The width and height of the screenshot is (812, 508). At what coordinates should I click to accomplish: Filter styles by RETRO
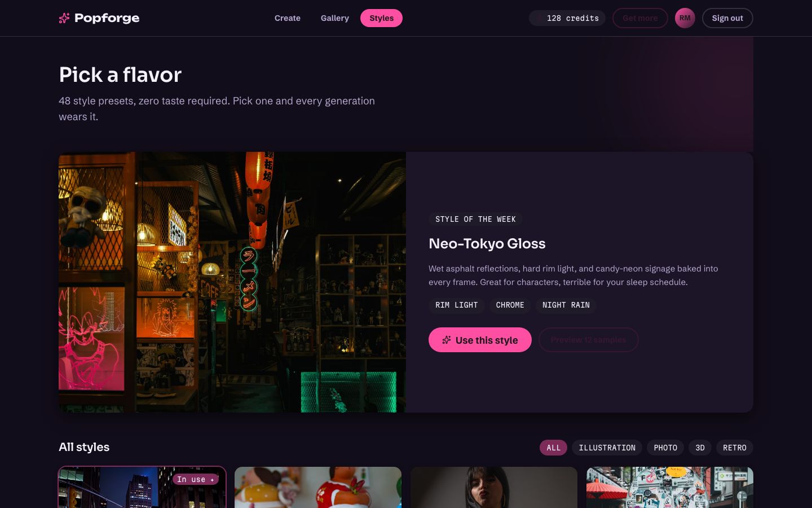[x=735, y=448]
